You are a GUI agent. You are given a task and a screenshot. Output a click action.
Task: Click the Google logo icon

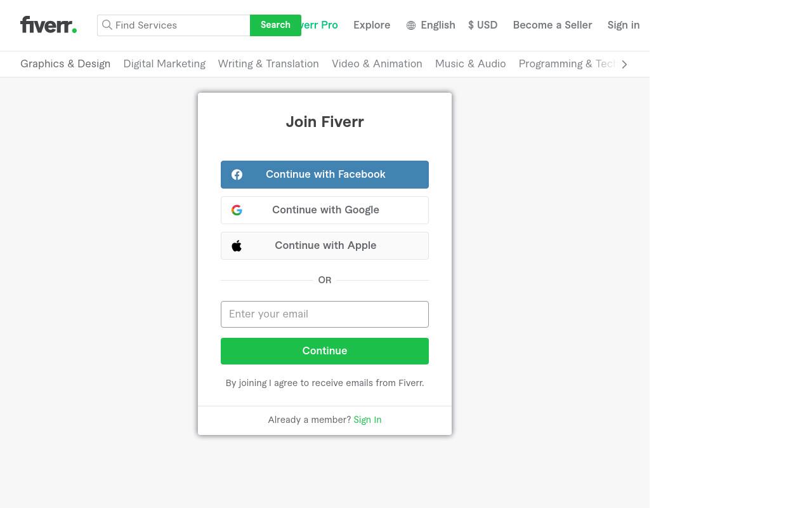coord(237,210)
